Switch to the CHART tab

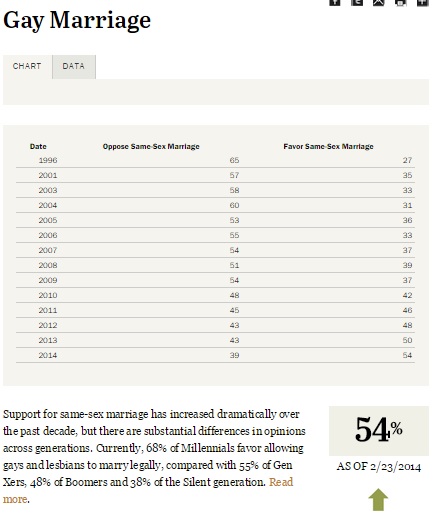(x=27, y=66)
